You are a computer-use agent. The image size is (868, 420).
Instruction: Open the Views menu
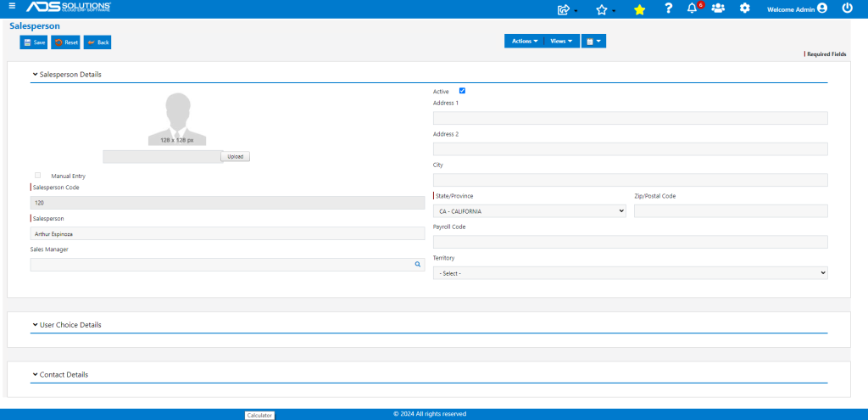click(561, 41)
